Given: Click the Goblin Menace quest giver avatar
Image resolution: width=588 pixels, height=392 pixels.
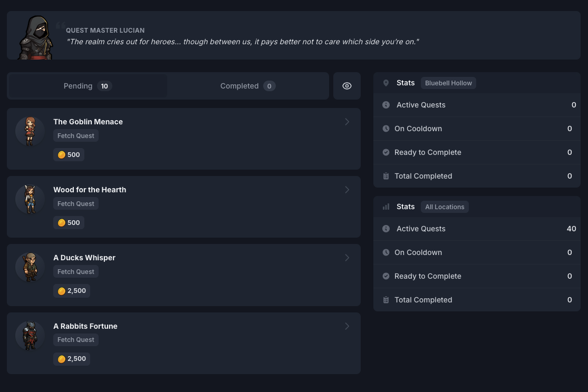Looking at the screenshot, I should tap(30, 131).
